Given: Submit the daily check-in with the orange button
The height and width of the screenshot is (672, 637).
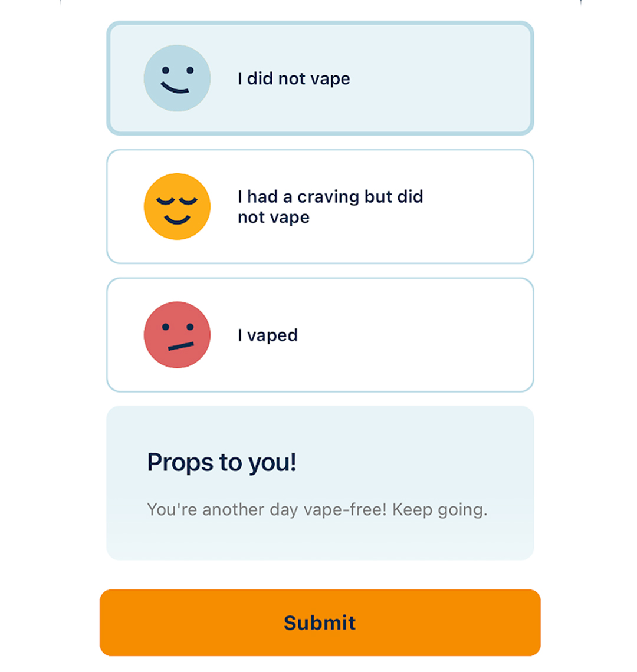Looking at the screenshot, I should (x=320, y=622).
